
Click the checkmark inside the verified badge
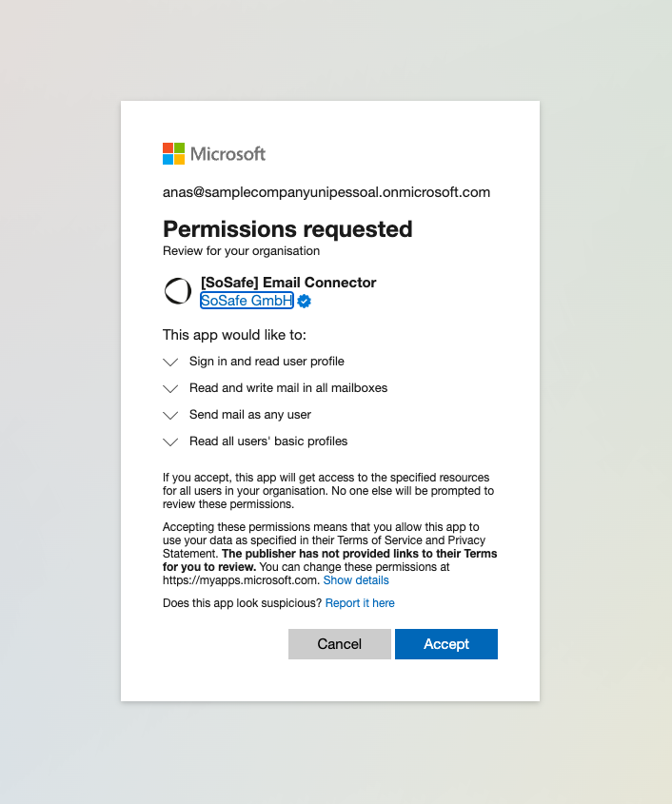303,301
